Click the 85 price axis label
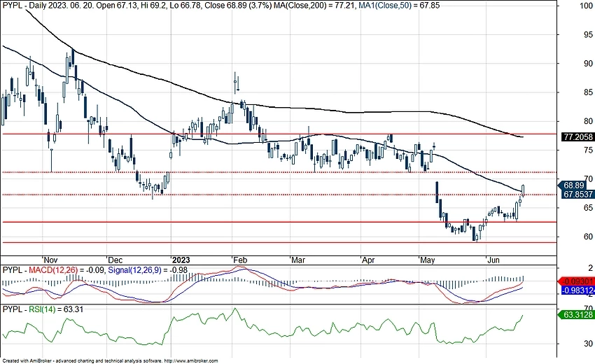 pos(588,92)
